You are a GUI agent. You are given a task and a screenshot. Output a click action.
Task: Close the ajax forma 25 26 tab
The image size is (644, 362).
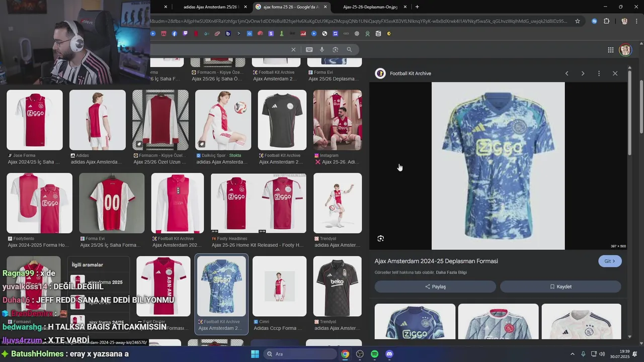click(326, 7)
